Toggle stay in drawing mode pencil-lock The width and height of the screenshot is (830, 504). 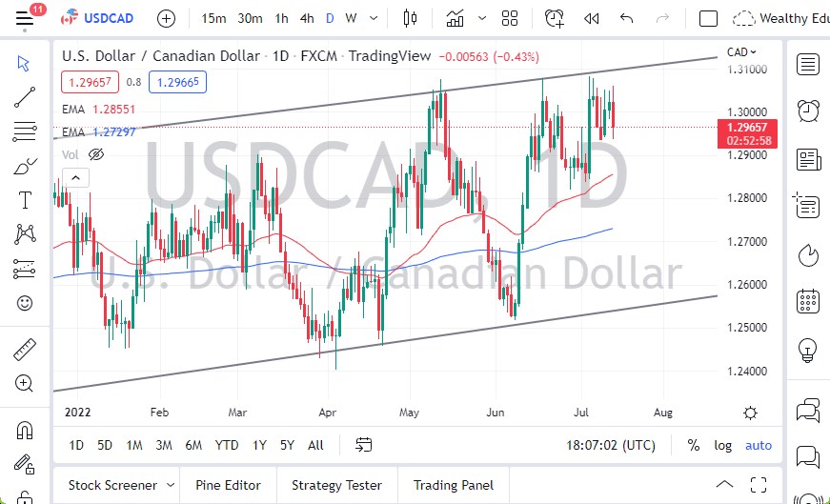[x=25, y=464]
